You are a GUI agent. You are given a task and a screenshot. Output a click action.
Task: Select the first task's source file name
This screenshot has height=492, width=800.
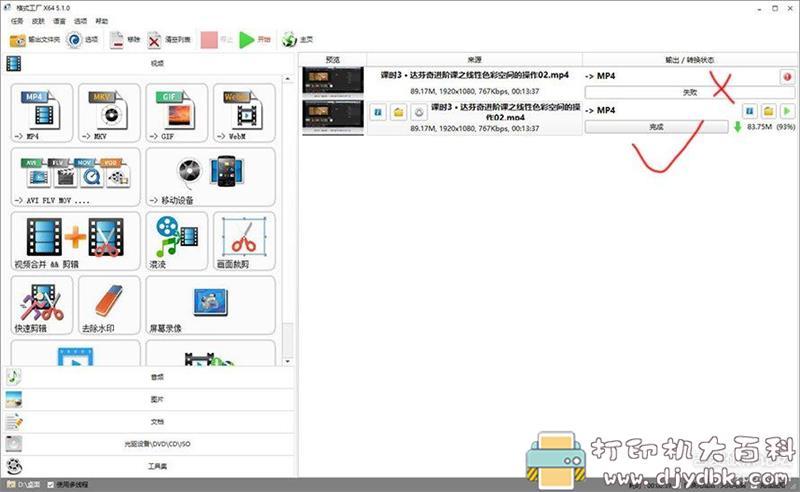coord(474,75)
